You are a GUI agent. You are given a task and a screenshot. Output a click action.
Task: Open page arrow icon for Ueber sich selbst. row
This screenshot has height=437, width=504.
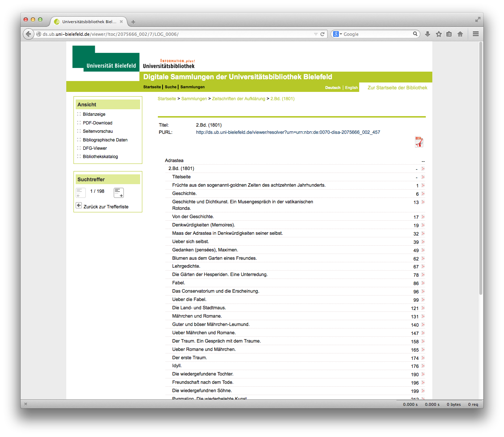423,242
